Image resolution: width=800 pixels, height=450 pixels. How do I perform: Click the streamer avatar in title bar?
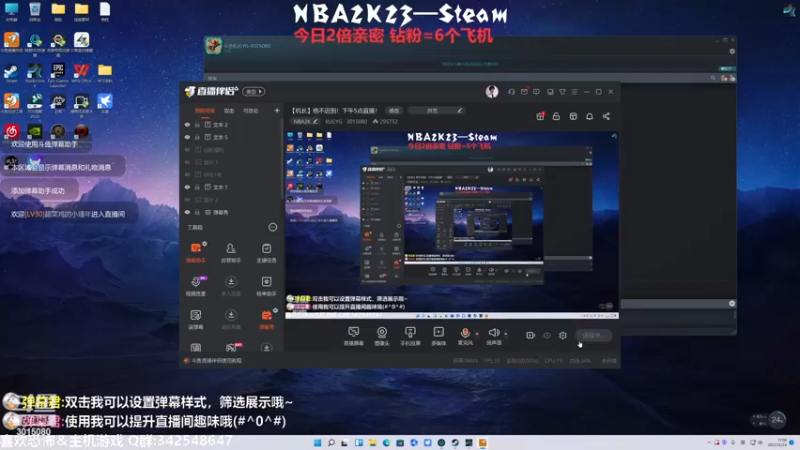[x=492, y=92]
